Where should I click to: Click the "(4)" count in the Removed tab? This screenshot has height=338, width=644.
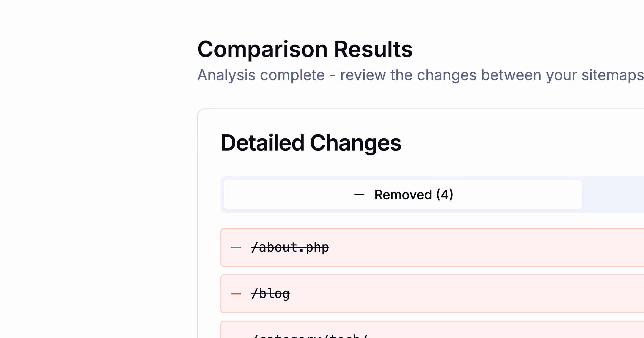(x=445, y=195)
